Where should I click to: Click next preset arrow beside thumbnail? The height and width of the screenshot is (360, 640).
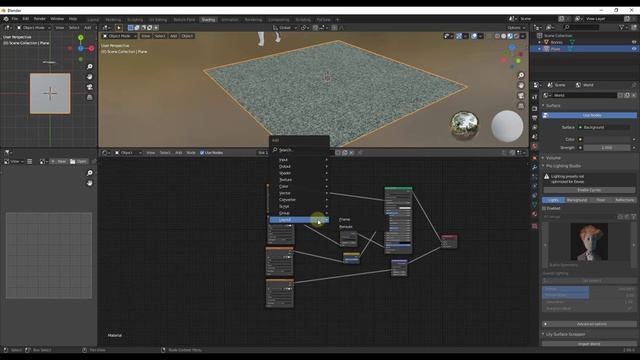pos(633,245)
